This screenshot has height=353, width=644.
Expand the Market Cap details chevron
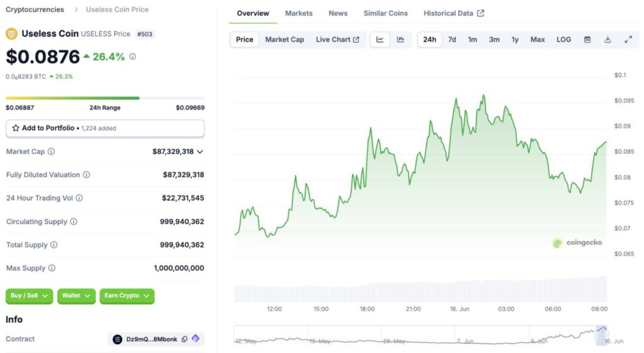coord(200,152)
